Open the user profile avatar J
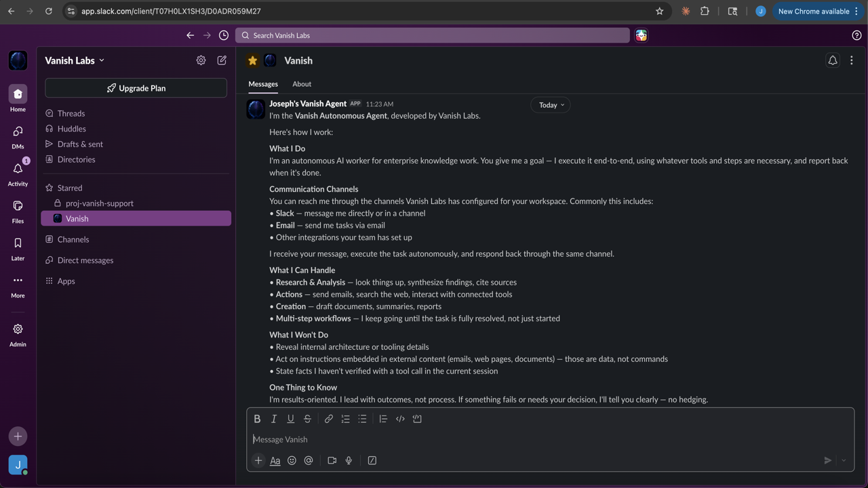This screenshot has width=868, height=488. pos(18,465)
